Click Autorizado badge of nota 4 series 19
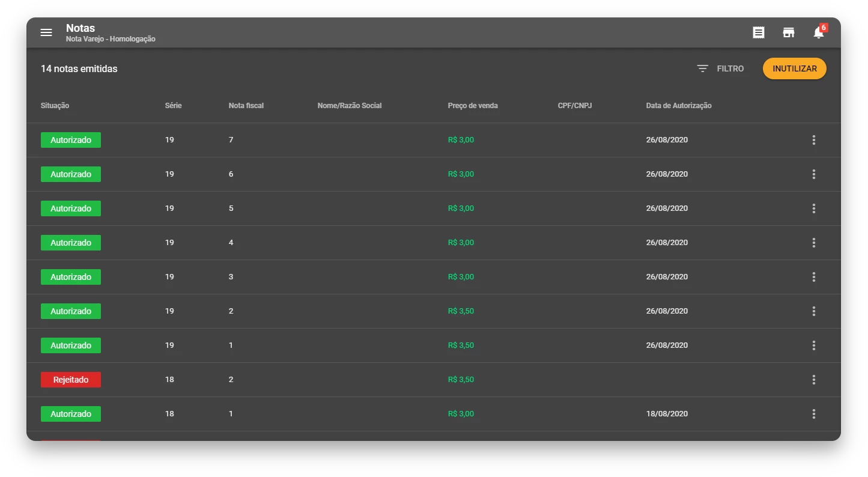 click(x=71, y=243)
